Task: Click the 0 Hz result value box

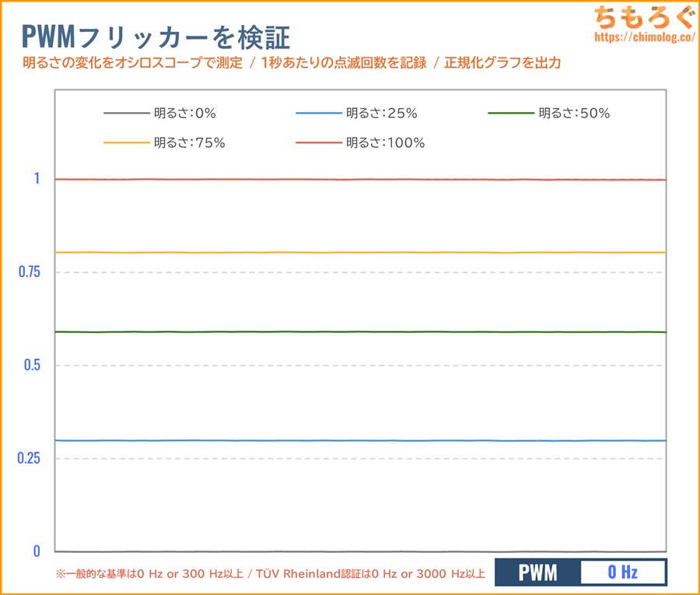Action: [623, 573]
